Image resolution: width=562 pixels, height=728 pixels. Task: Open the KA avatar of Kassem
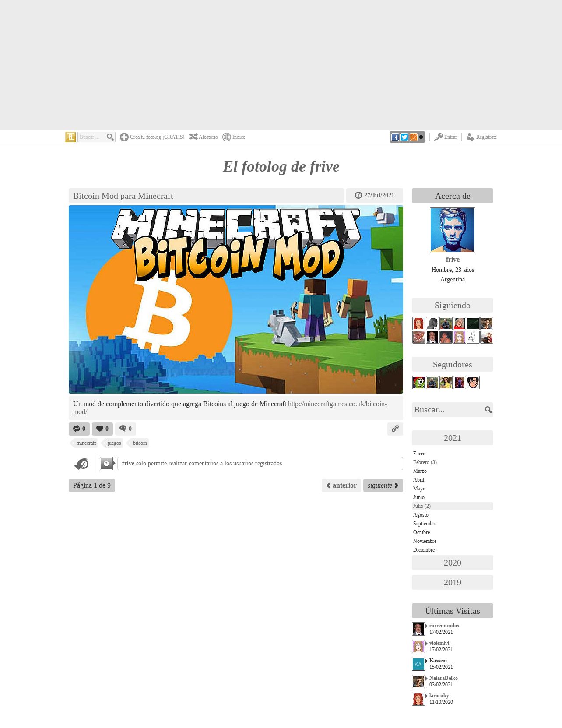coord(418,664)
